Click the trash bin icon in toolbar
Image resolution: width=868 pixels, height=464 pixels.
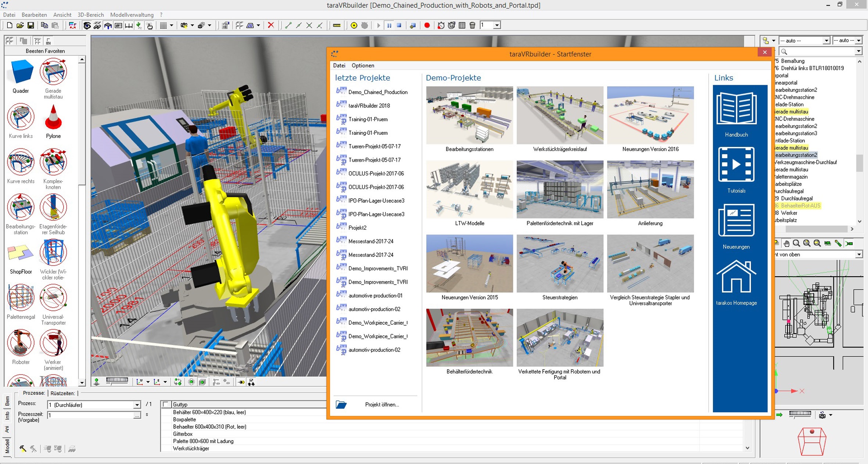point(473,25)
